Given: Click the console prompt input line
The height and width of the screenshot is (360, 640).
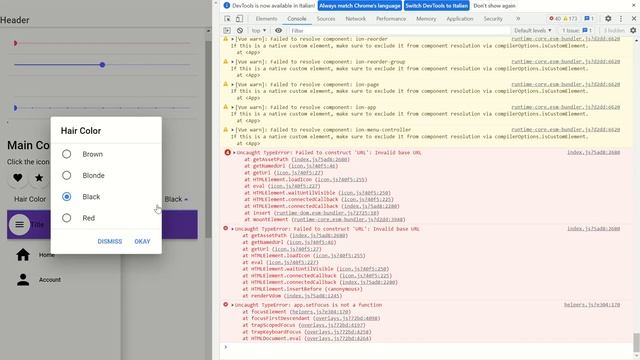Looking at the screenshot, I should (429, 347).
